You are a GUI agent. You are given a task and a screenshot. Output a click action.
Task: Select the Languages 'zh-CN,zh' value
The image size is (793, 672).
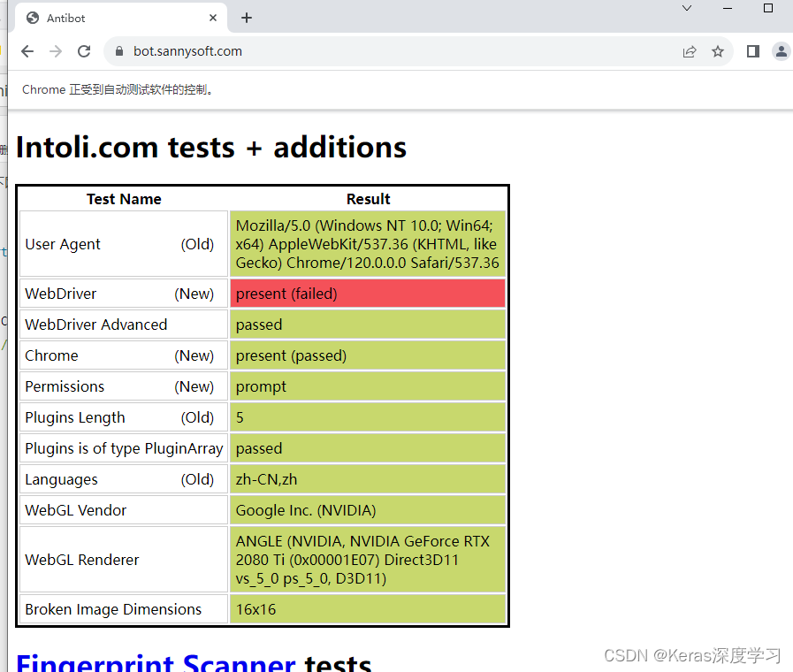[x=368, y=479]
